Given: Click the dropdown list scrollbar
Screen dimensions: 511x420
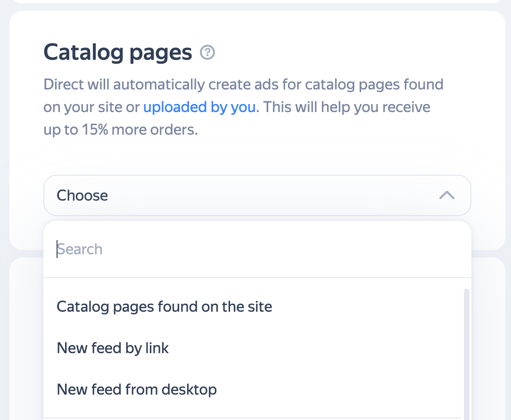Looking at the screenshot, I should click(466, 354).
